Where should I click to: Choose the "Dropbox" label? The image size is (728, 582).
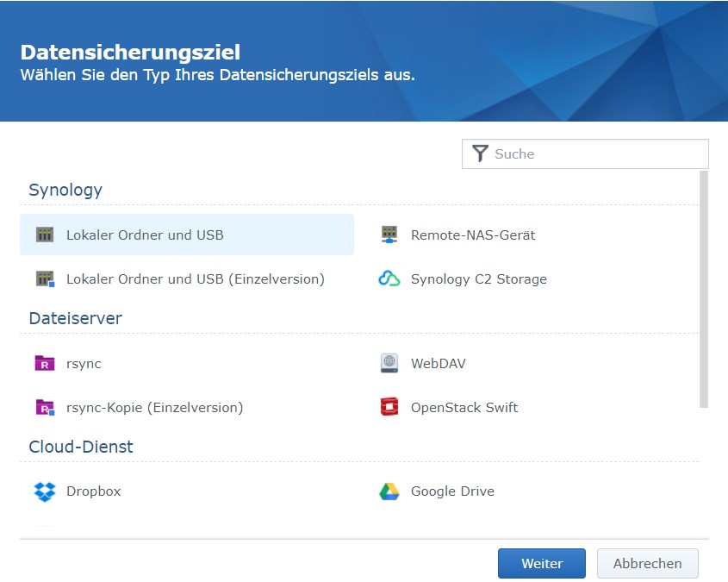(93, 491)
